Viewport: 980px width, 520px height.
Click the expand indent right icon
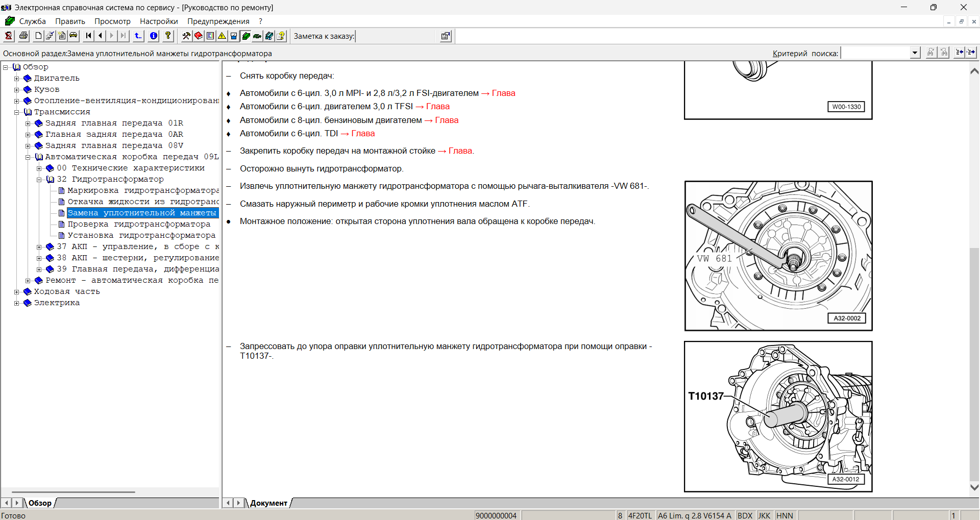[x=971, y=53]
